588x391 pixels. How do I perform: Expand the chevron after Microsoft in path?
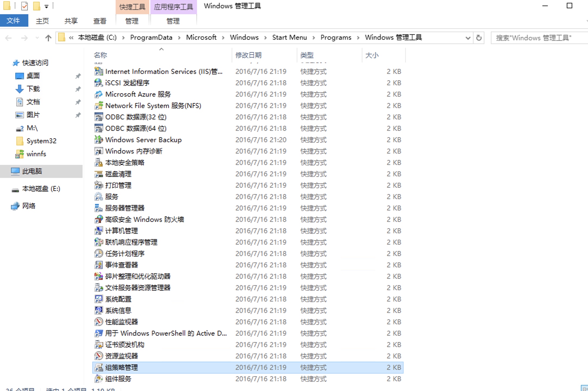click(223, 38)
